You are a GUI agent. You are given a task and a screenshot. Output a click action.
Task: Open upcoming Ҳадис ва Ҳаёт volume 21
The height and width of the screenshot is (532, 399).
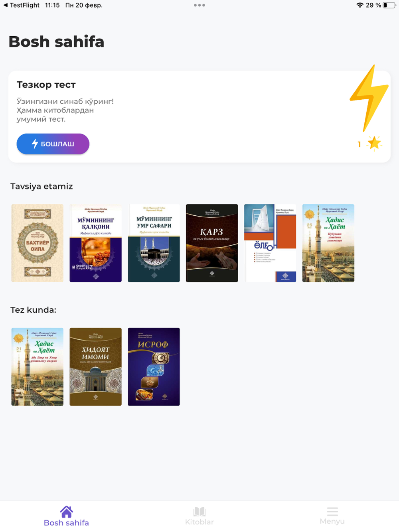coord(38,367)
